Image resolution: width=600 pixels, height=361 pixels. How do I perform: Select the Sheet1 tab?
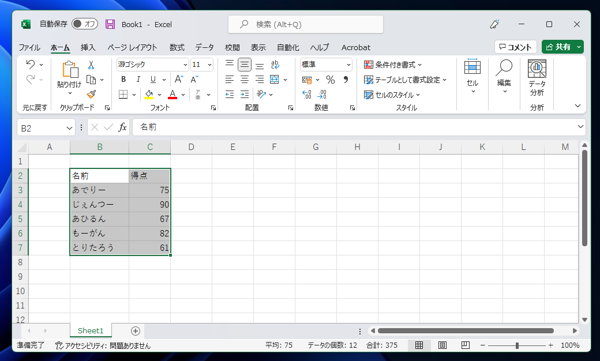(91, 330)
